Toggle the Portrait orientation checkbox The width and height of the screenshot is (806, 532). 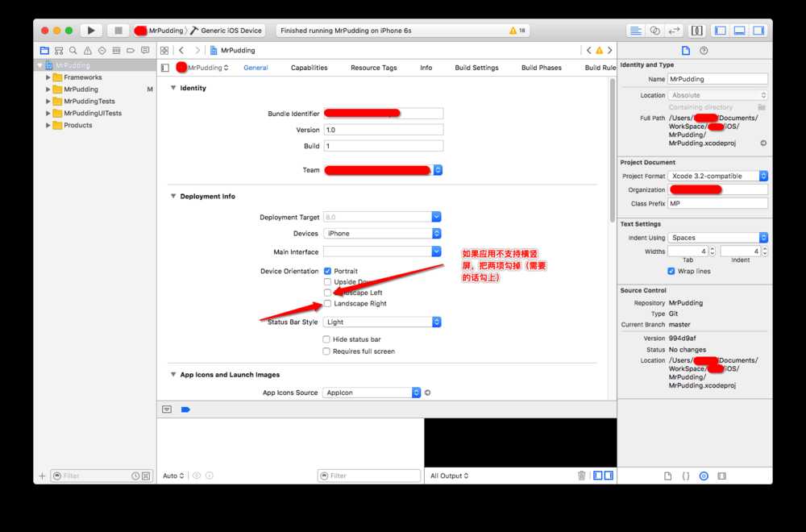tap(327, 271)
